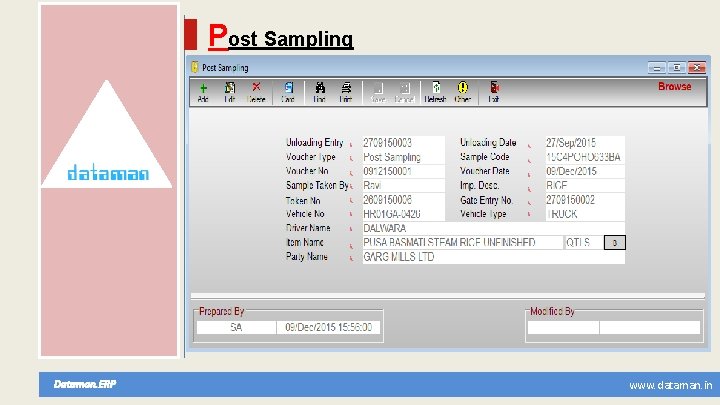Click the Voucher No field
This screenshot has width=720, height=405.
point(404,171)
